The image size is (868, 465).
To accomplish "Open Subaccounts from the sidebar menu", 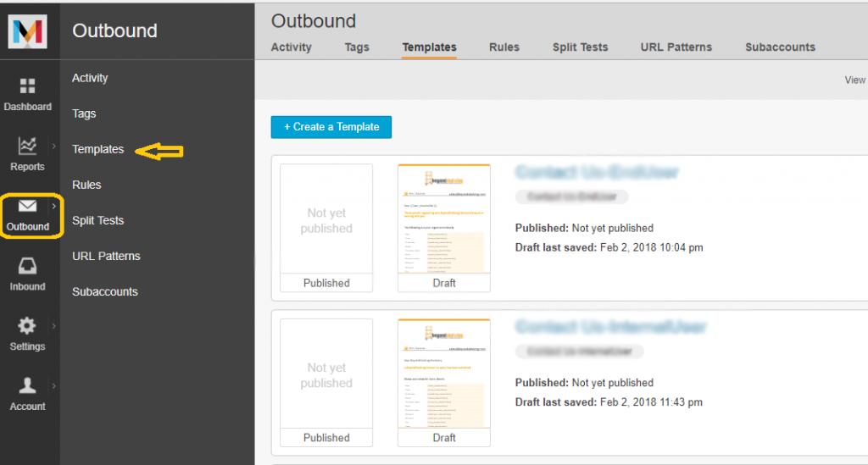I will (x=105, y=291).
